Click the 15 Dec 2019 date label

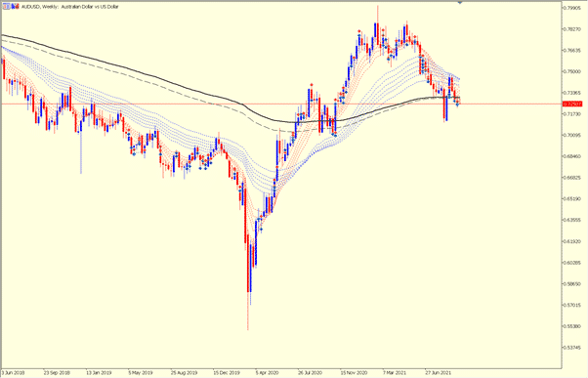pos(227,373)
